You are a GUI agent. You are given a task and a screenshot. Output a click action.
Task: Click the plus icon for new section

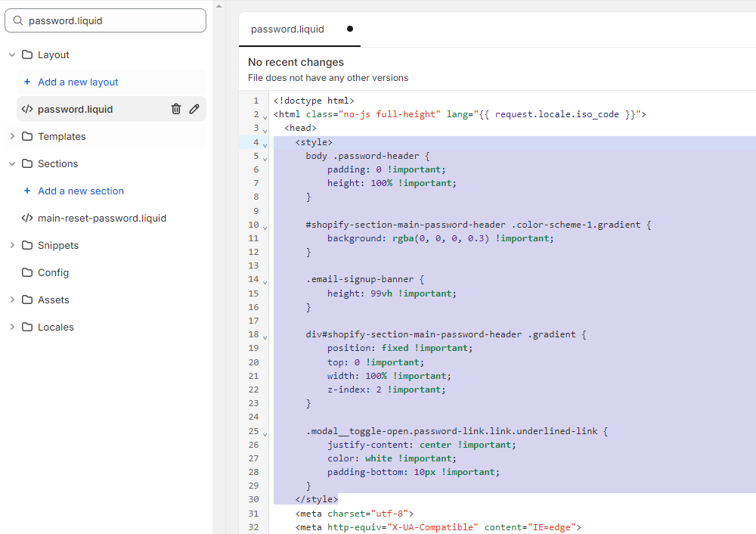27,191
